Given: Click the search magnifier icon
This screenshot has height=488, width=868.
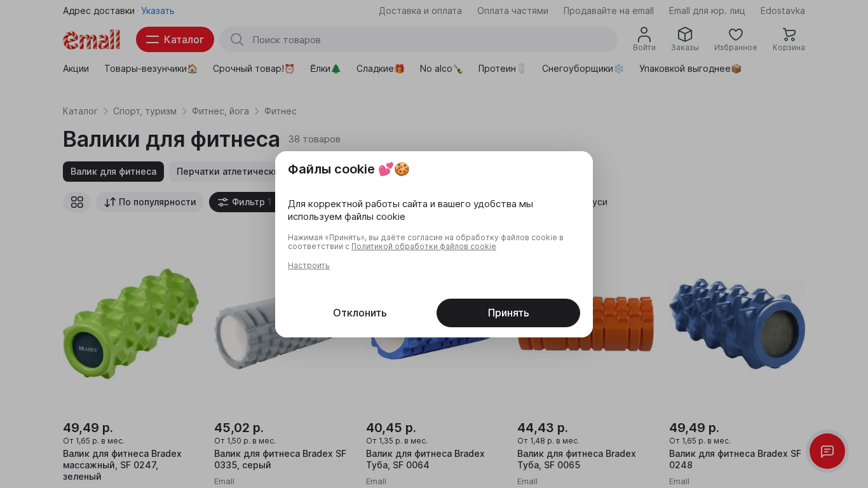Looking at the screenshot, I should (237, 39).
